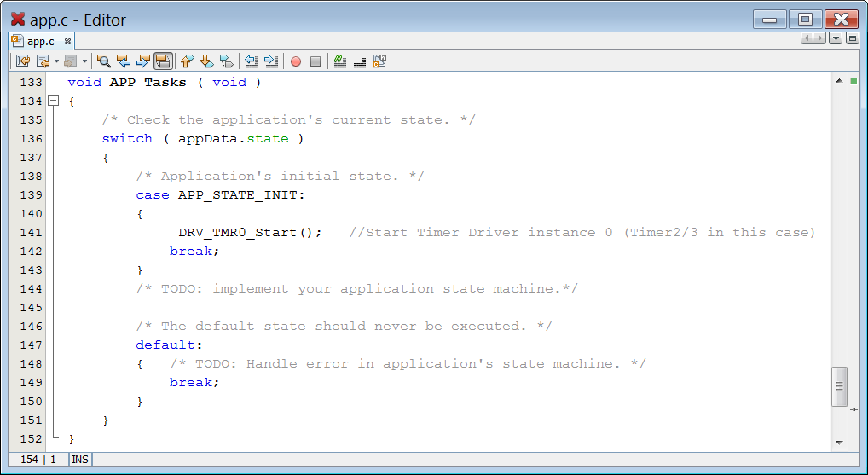Open the Back history dropdown arrow

56,61
